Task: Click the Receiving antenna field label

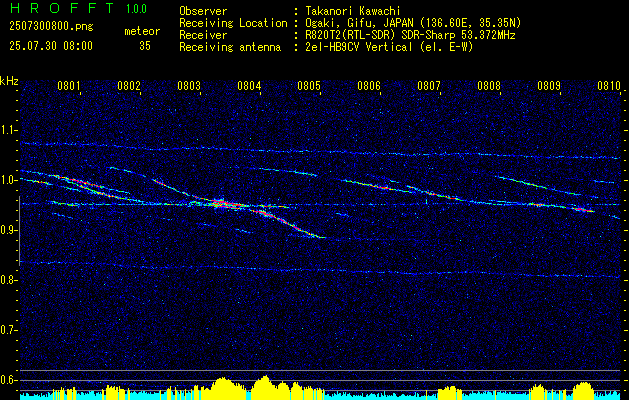Action: point(230,47)
